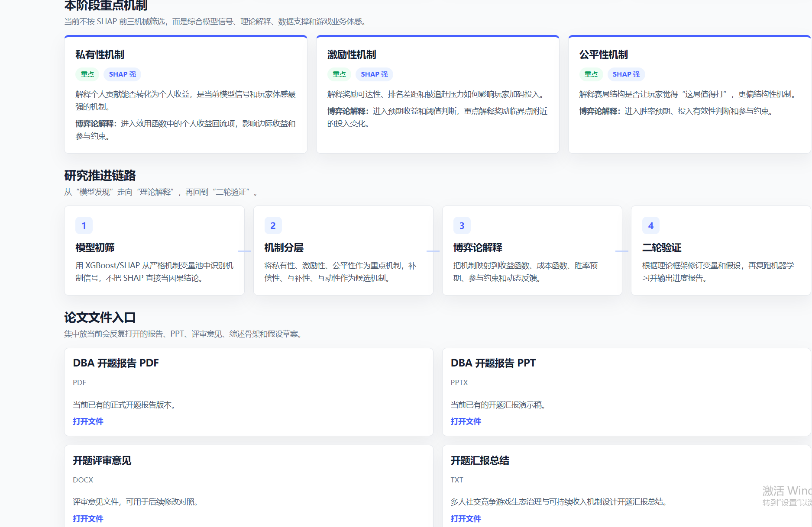
Task: Click SHAP 强 tag in 私有性机制 card
Action: pos(122,74)
